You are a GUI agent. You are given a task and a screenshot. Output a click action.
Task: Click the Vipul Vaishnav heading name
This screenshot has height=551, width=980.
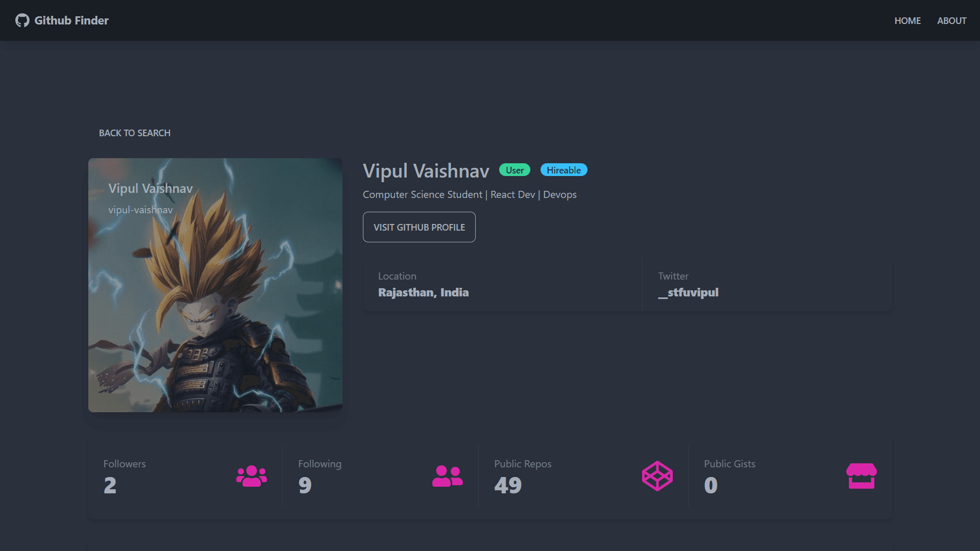pos(426,171)
